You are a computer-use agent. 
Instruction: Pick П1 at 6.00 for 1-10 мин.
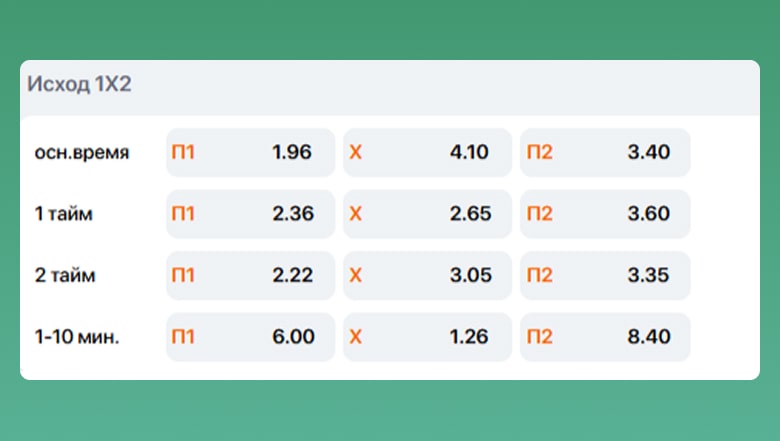[x=250, y=337]
